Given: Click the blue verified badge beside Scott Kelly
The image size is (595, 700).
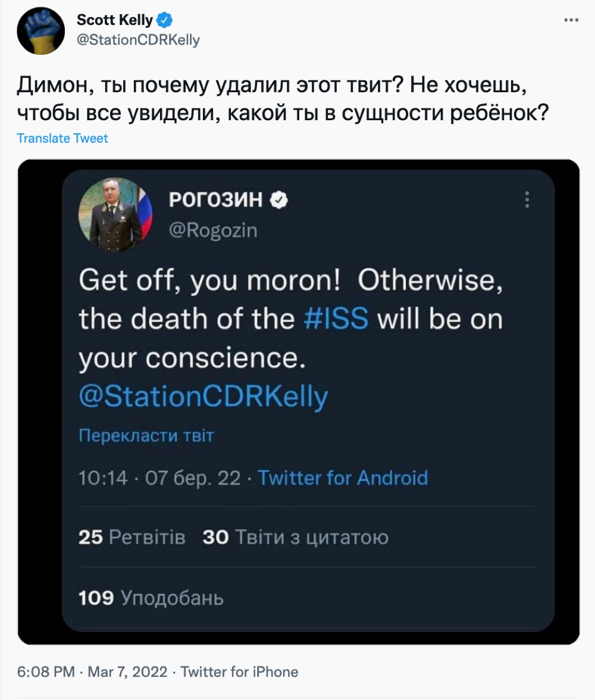Looking at the screenshot, I should (165, 21).
